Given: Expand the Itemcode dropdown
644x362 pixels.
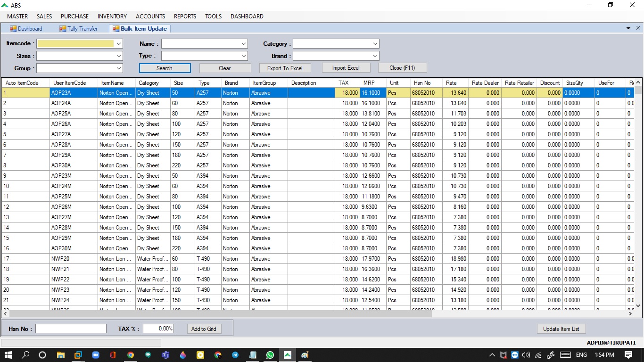Looking at the screenshot, I should tap(118, 43).
